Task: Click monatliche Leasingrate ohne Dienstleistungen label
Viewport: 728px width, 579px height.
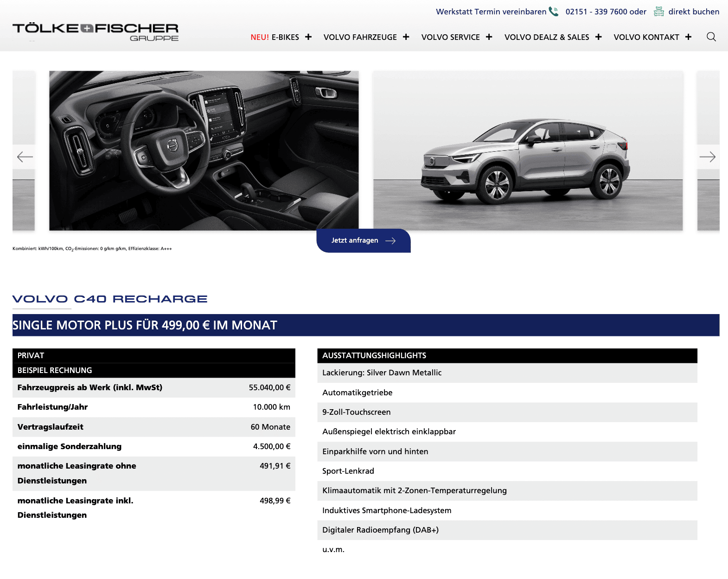Action: click(x=77, y=473)
